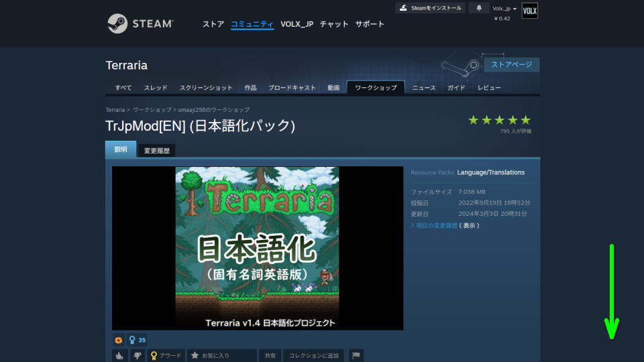Click the flag report icon
644x362 pixels.
click(x=356, y=355)
